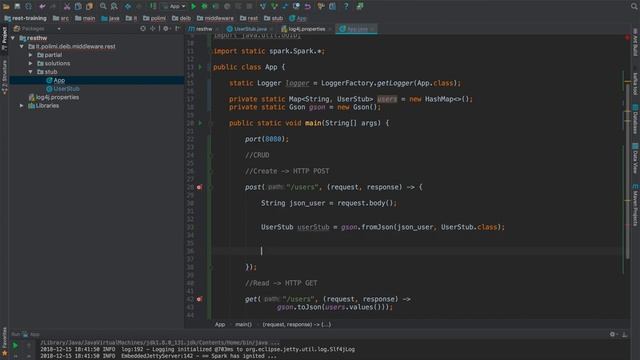Screen dimensions: 640x360
Task: Toggle breakpoint on the post /users line
Action: tap(199, 187)
